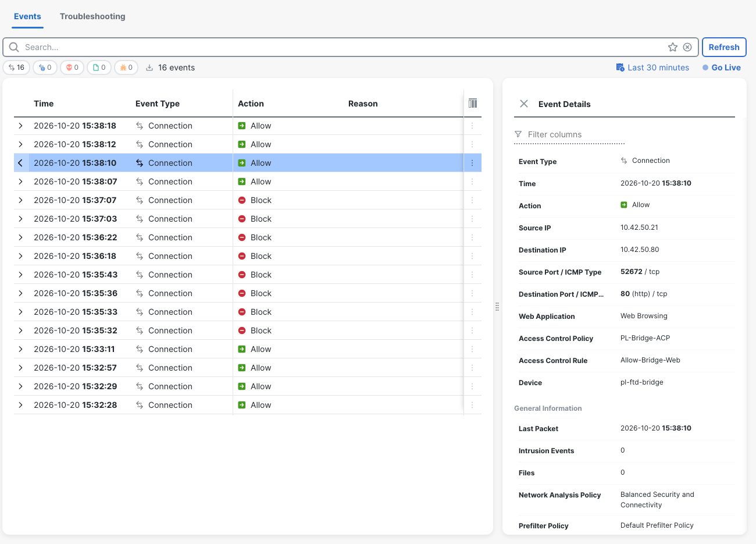
Task: Open the Last 30 minutes time range
Action: pyautogui.click(x=658, y=67)
